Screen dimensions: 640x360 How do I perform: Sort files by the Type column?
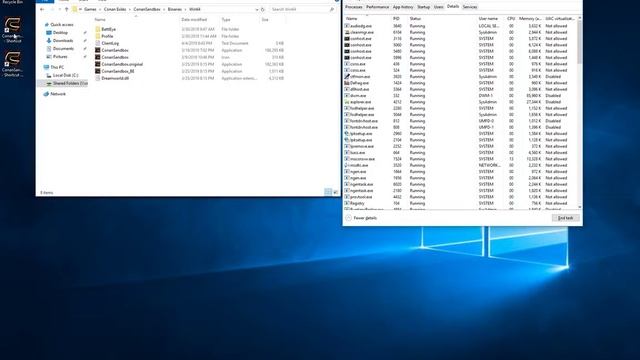click(x=226, y=20)
